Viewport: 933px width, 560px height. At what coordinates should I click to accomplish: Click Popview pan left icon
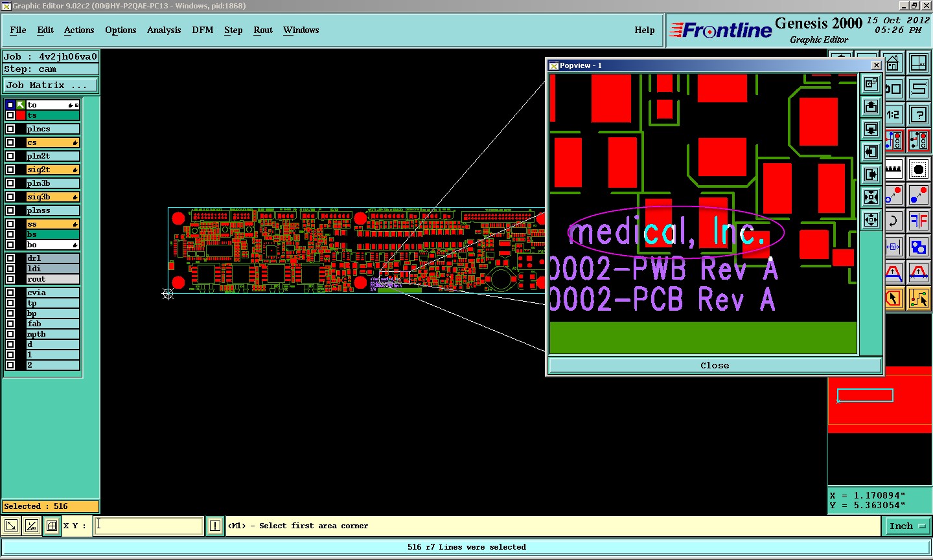pos(871,152)
